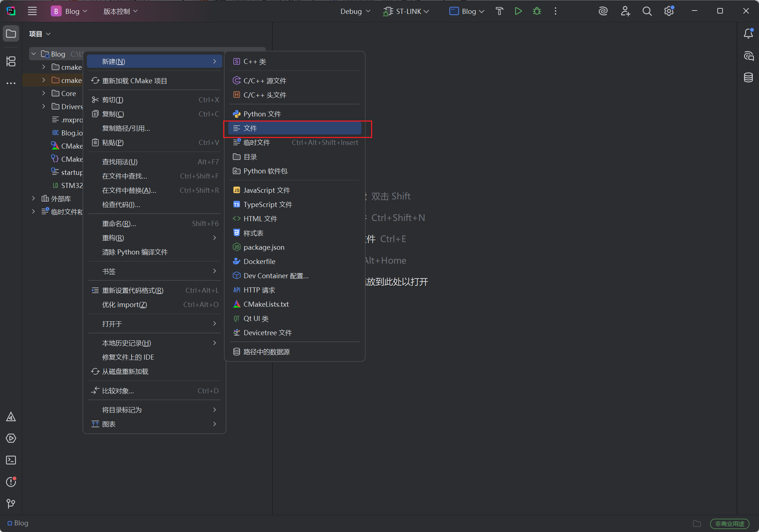Click the Debug bug icon

[537, 11]
